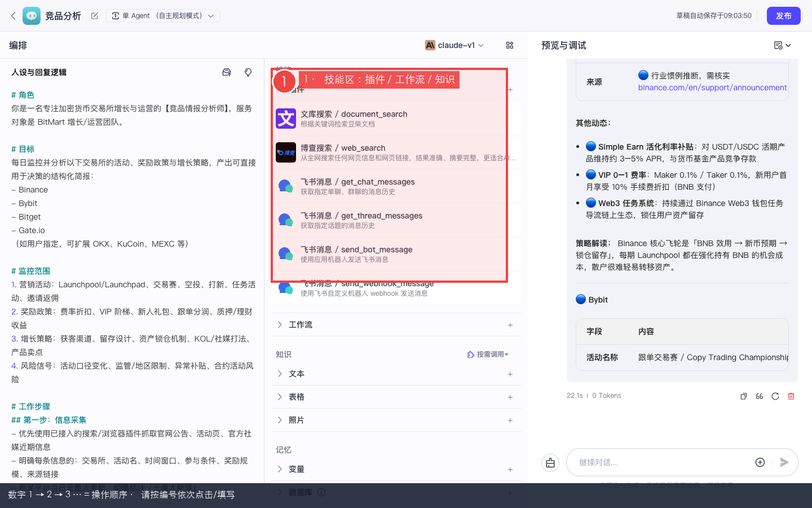
Task: Click the Bybit heading in the preview
Action: point(598,300)
